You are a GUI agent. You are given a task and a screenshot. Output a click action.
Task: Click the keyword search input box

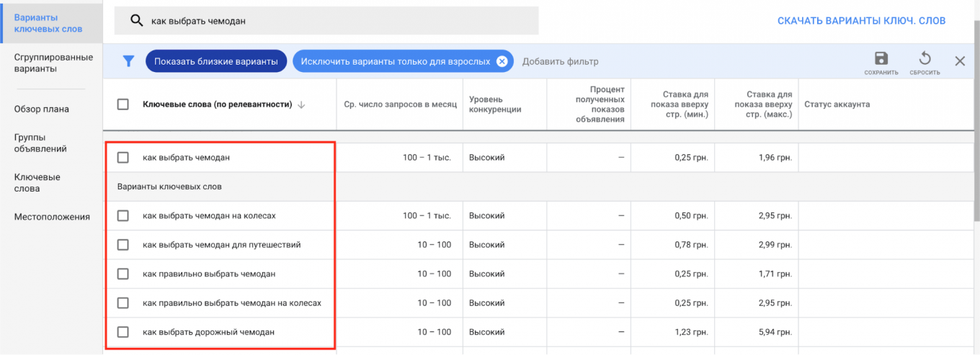click(x=339, y=21)
